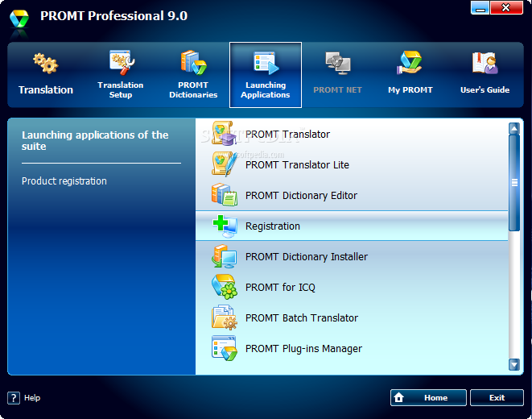Close the PROMT Professional window
Screen dimensions: 532x419
[x=506, y=8]
